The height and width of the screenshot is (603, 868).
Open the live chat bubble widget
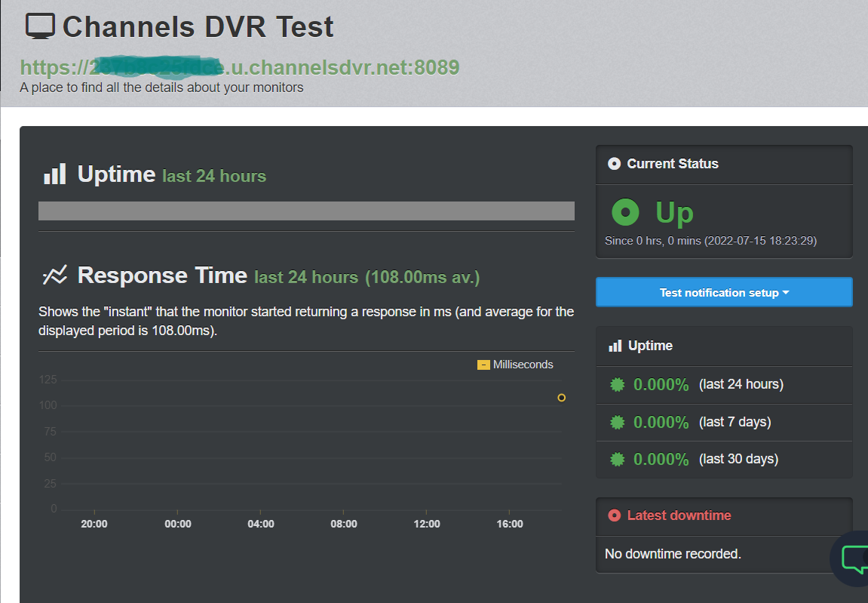click(853, 559)
